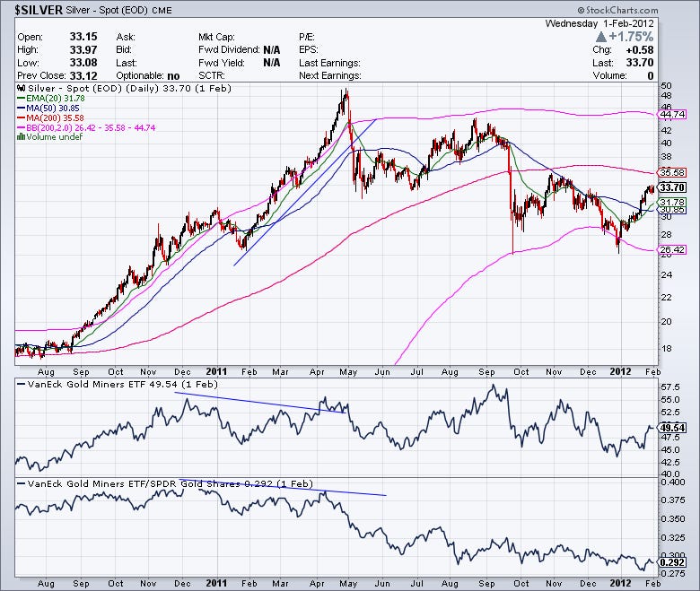
Task: Click the $SILVER ticker symbol title
Action: pos(39,10)
